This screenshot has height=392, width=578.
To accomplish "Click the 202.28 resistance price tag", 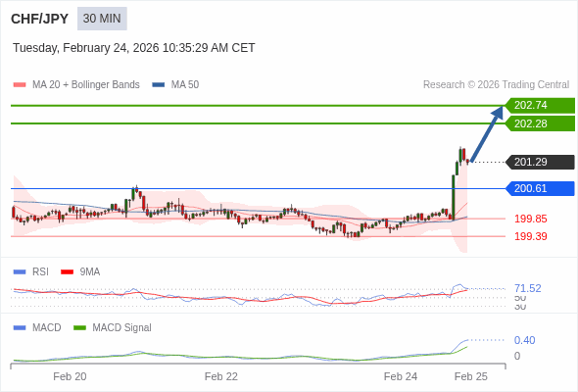I will [x=541, y=123].
